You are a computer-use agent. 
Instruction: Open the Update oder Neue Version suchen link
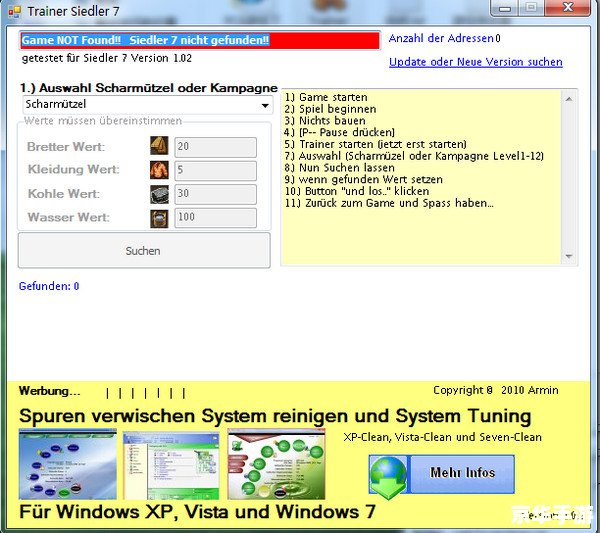(476, 62)
